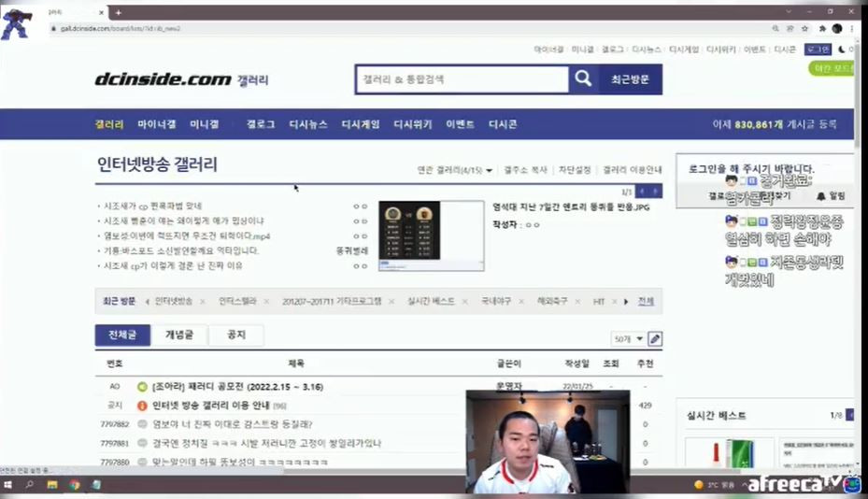The image size is (868, 499).
Task: Open the browser profile avatar
Action: click(x=837, y=28)
